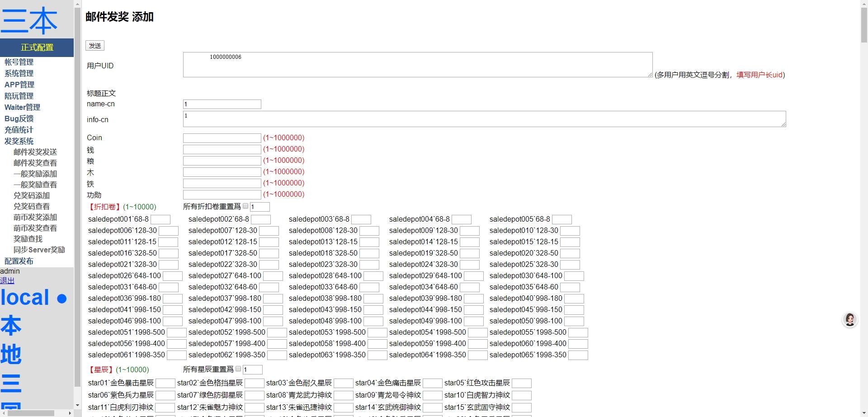This screenshot has height=417, width=868.
Task: Expand the 配置发布 sidebar section
Action: 19,261
